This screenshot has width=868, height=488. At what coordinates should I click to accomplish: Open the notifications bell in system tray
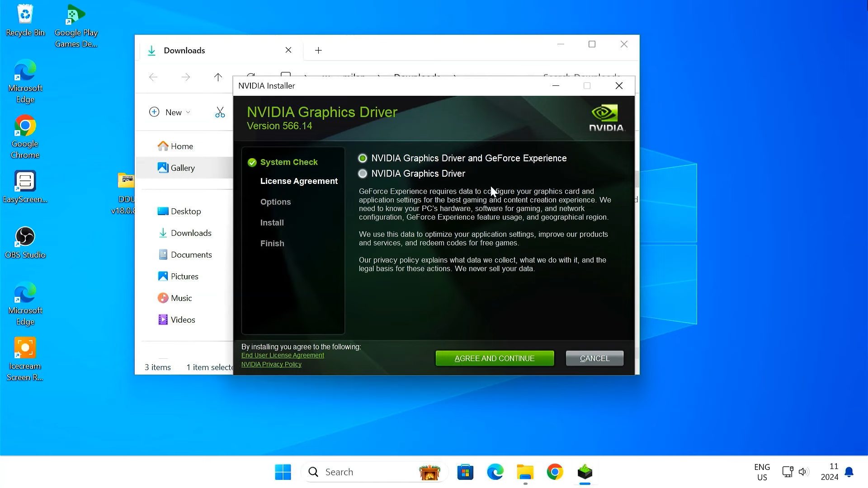tap(849, 472)
